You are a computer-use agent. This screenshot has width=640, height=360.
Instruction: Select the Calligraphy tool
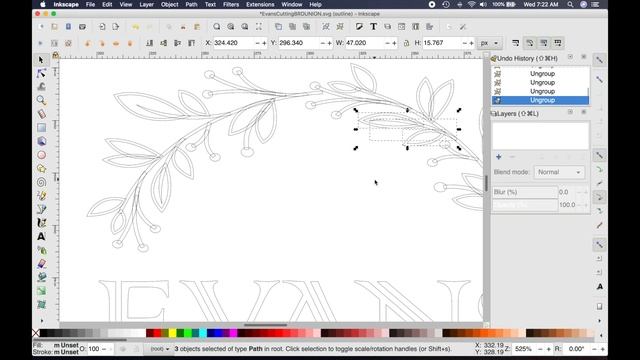(41, 223)
